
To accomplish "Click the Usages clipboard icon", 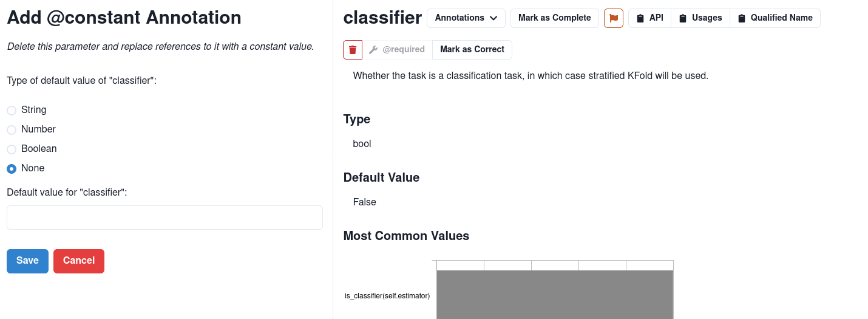I will [682, 18].
